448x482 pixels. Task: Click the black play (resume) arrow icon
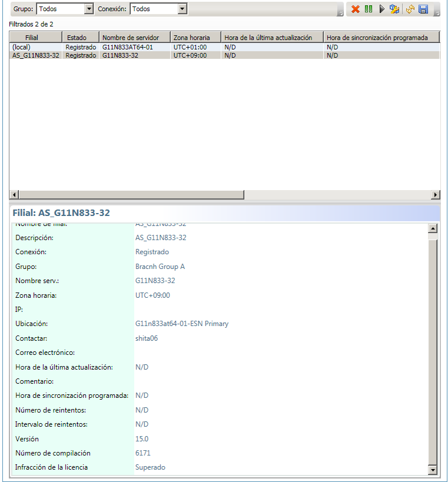tap(381, 9)
